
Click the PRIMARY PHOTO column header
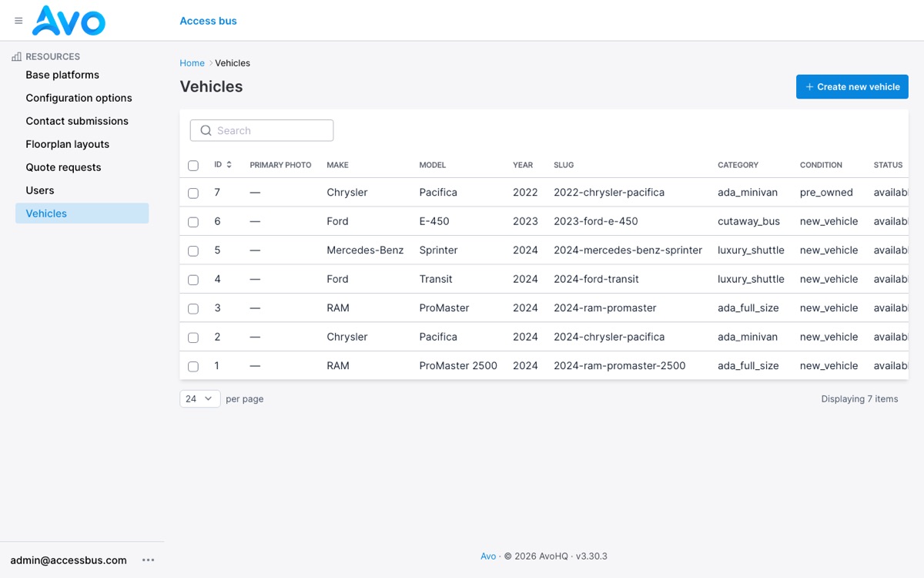(x=280, y=165)
